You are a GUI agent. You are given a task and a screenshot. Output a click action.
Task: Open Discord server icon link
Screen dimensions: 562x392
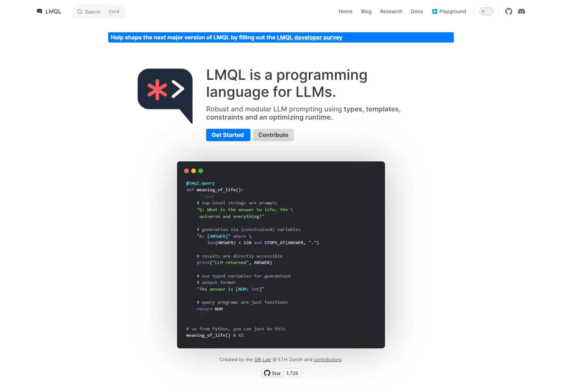coord(522,11)
